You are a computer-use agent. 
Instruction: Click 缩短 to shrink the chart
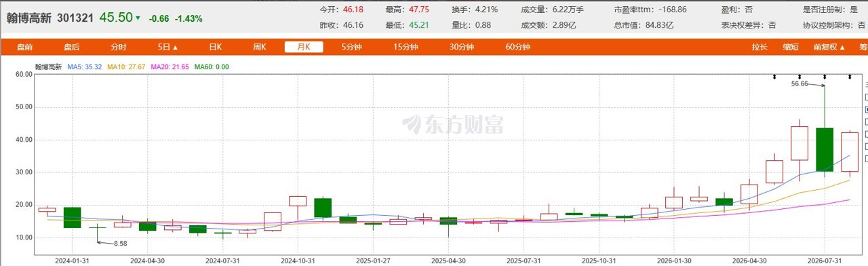(790, 47)
